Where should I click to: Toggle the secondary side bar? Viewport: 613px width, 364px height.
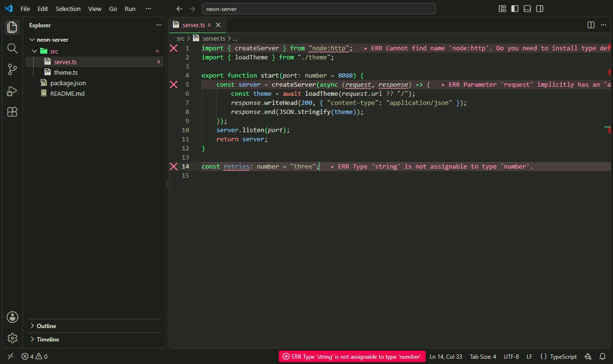(x=540, y=9)
